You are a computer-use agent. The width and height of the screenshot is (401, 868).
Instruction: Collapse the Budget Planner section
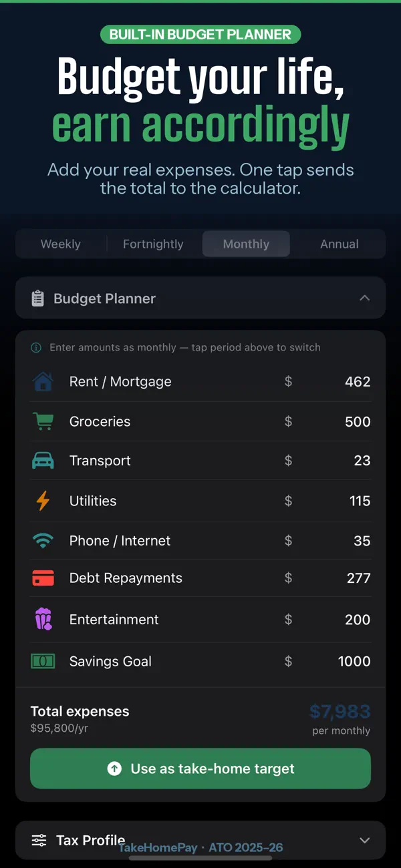coord(364,298)
